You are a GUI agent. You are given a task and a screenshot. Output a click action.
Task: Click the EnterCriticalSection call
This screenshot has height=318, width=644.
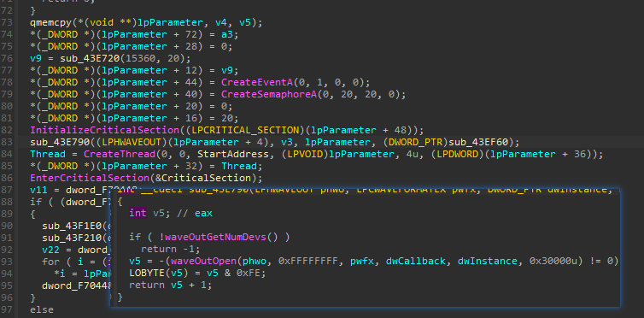[90, 178]
